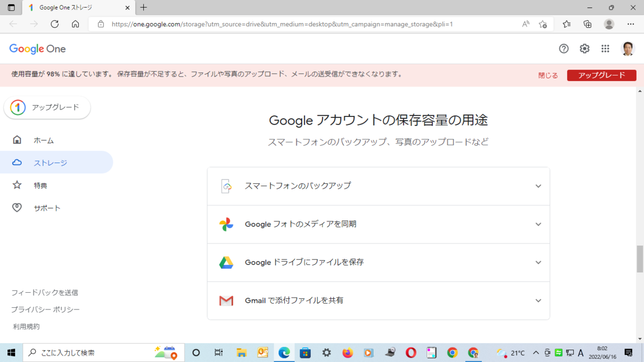Click the サポート heart shield icon
The width and height of the screenshot is (644, 362).
coord(17,208)
